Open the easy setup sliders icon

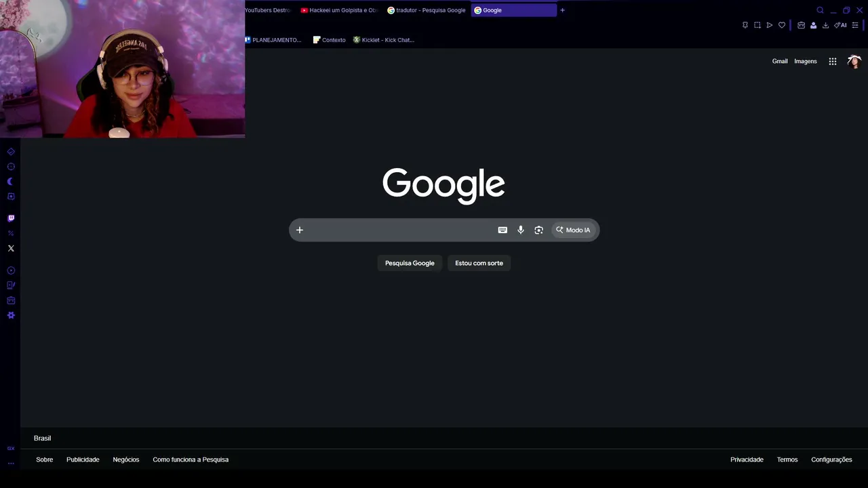(x=855, y=25)
